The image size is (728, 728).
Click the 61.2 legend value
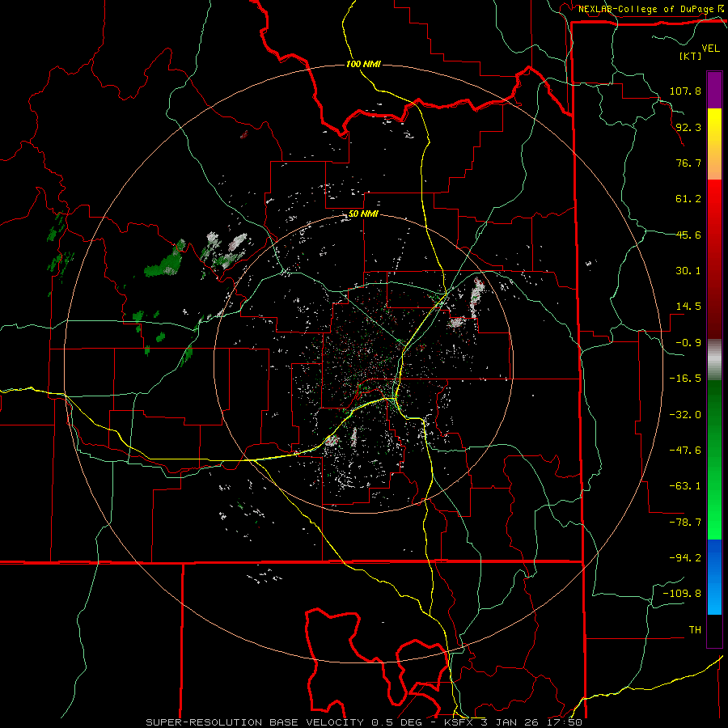(x=688, y=199)
